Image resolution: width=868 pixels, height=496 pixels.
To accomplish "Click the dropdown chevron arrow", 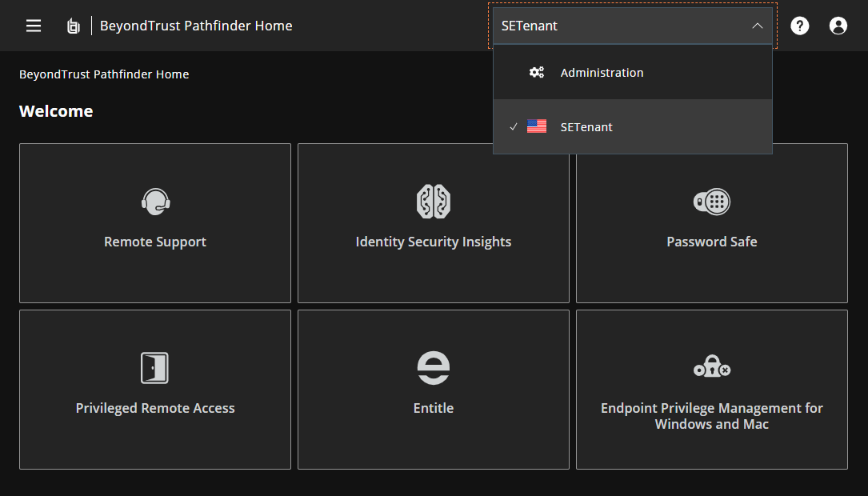I will pyautogui.click(x=758, y=26).
